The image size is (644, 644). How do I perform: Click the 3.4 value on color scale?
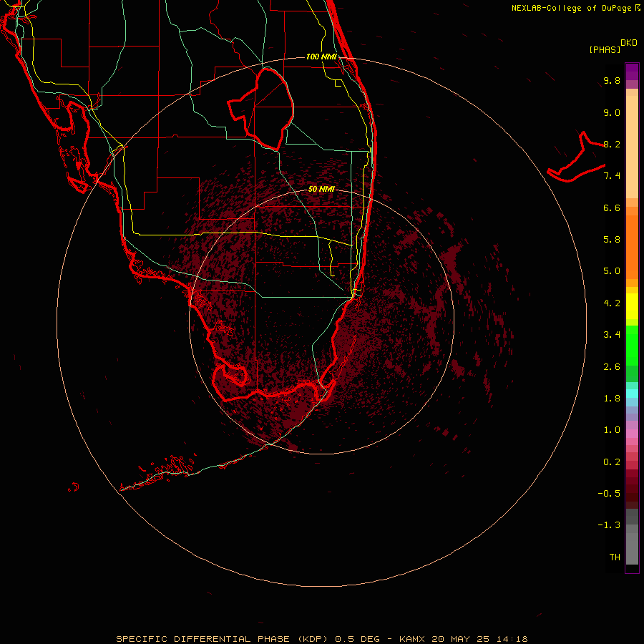click(x=612, y=335)
